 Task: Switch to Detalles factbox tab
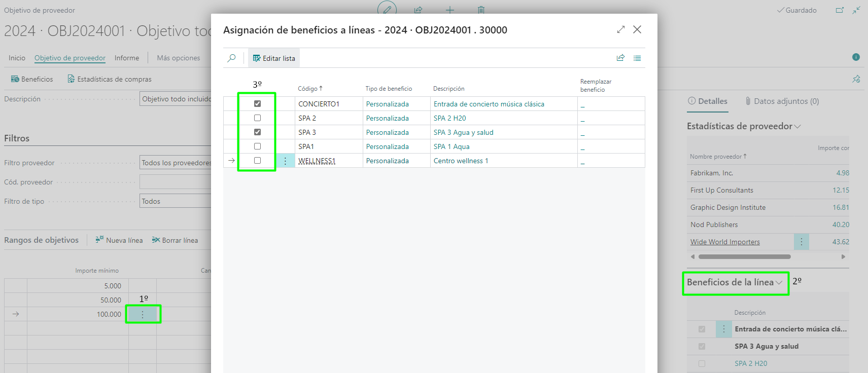(x=708, y=101)
